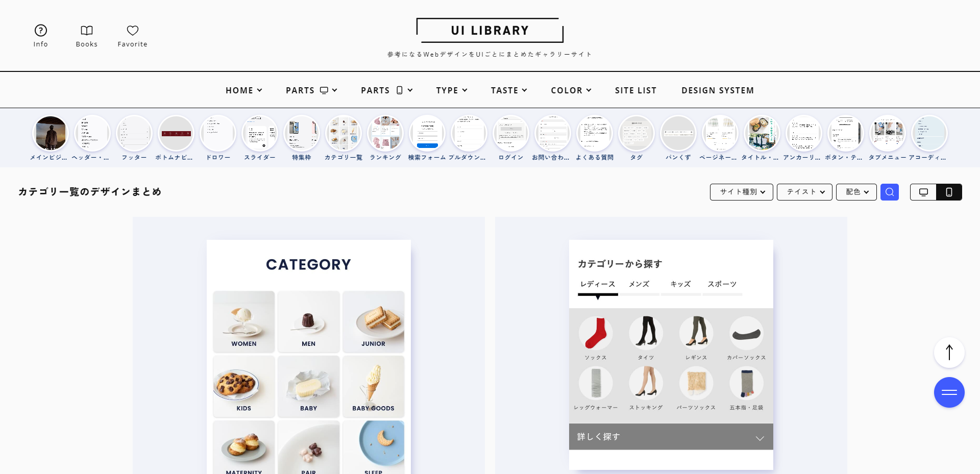Open the TASTE navigation menu
980x474 pixels.
[x=508, y=90]
